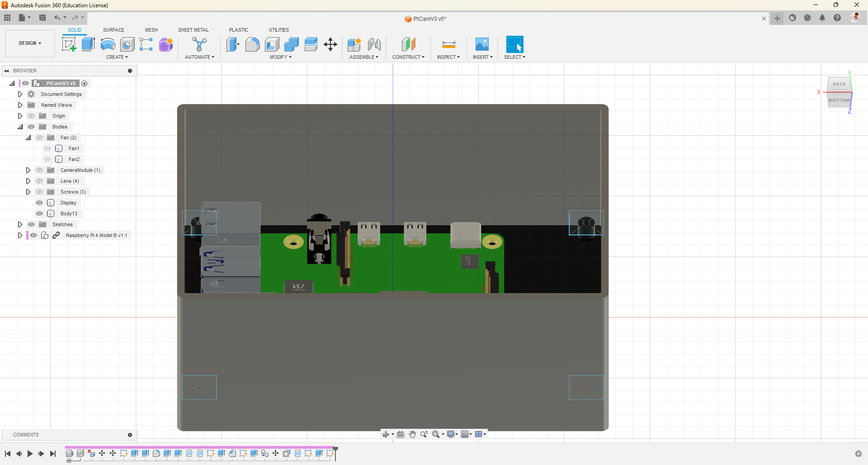
Task: Click the Joint tool icon
Action: click(x=374, y=44)
